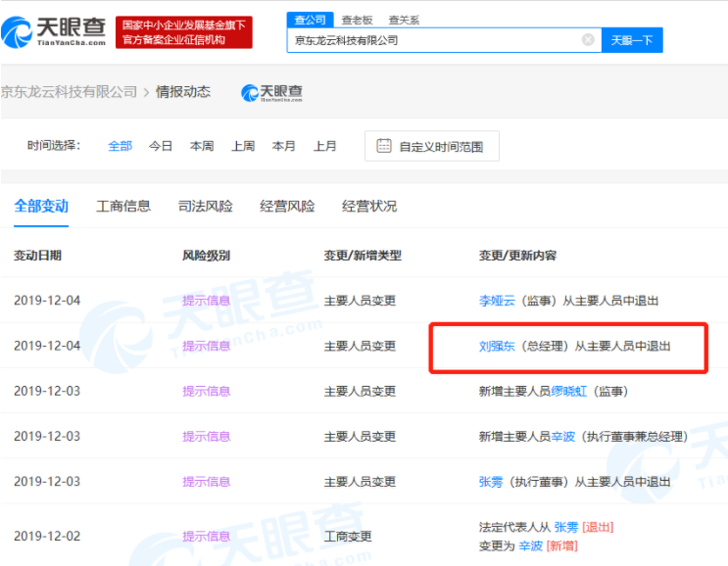Click the small TianYanCha logo in breadcrumb bar
The width and height of the screenshot is (728, 566).
271,93
